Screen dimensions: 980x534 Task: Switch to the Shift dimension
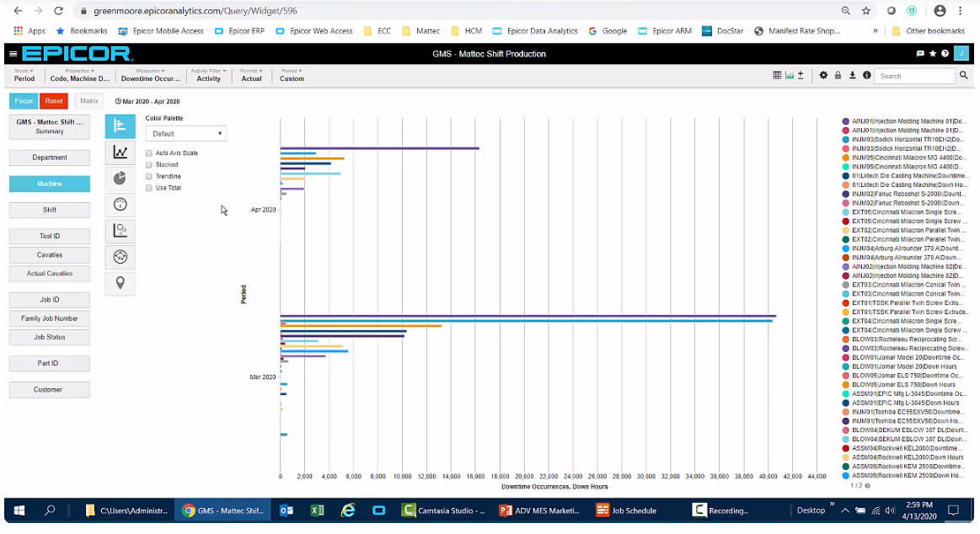[x=50, y=210]
